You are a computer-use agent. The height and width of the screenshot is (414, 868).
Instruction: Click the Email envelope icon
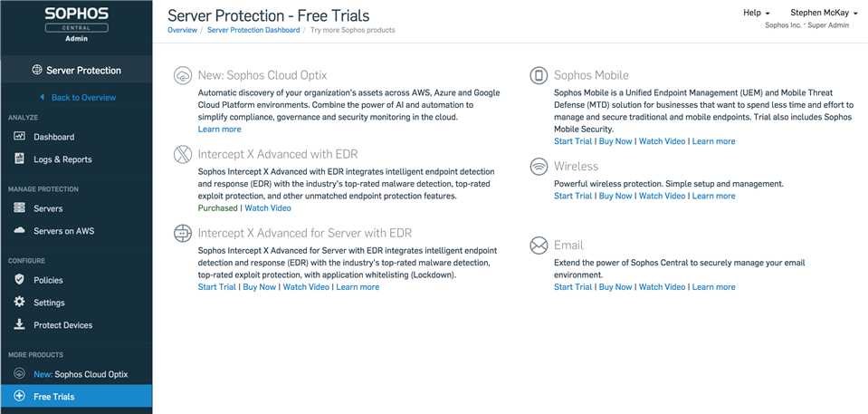coord(539,245)
